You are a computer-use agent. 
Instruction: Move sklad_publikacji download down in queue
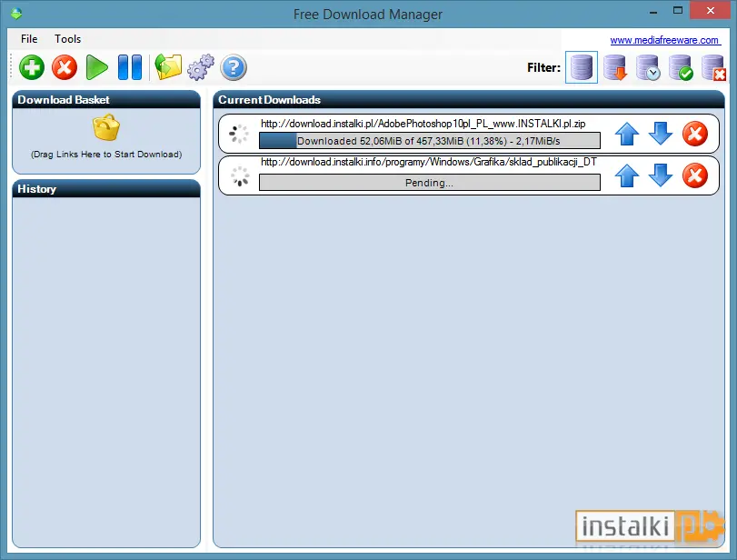[661, 175]
